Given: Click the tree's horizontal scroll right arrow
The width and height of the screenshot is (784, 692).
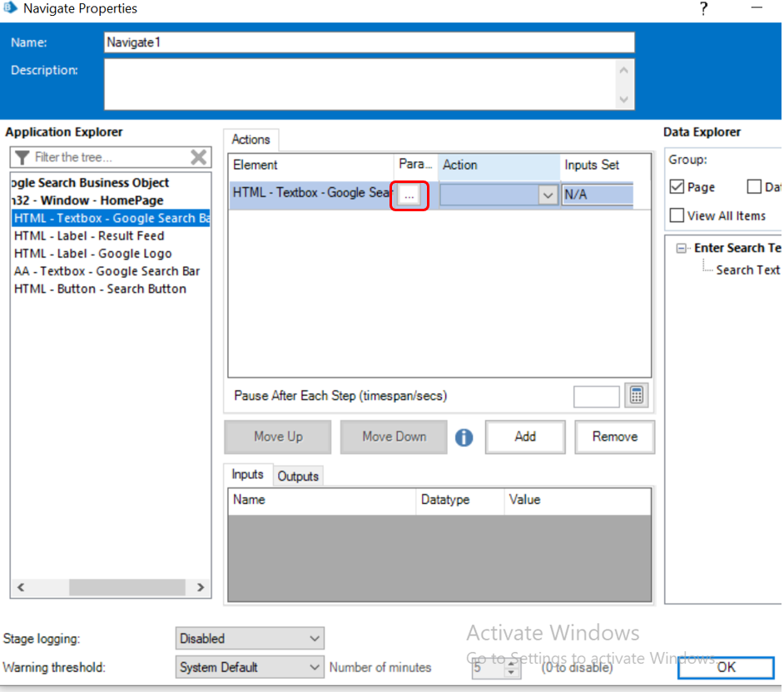Looking at the screenshot, I should click(201, 587).
